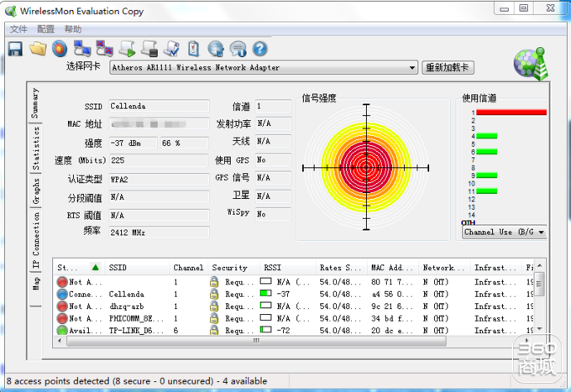Click the red status icon of PHICOMM_8E row
This screenshot has height=392, width=571.
[62, 318]
